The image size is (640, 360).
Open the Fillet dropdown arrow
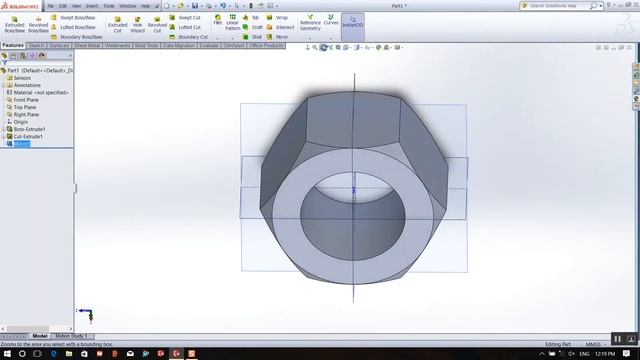218,38
